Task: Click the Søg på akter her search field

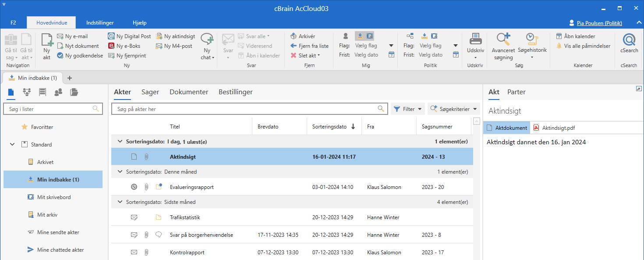Action: click(x=245, y=109)
